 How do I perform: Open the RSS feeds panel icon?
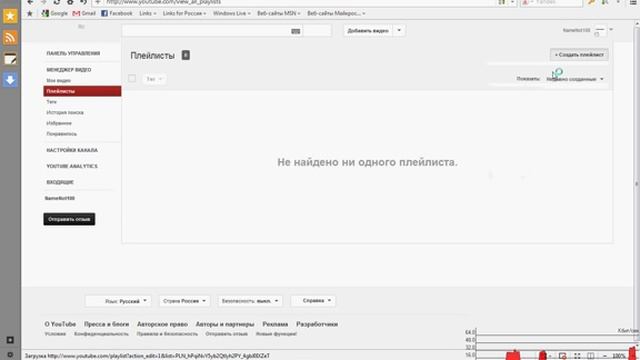tap(10, 38)
